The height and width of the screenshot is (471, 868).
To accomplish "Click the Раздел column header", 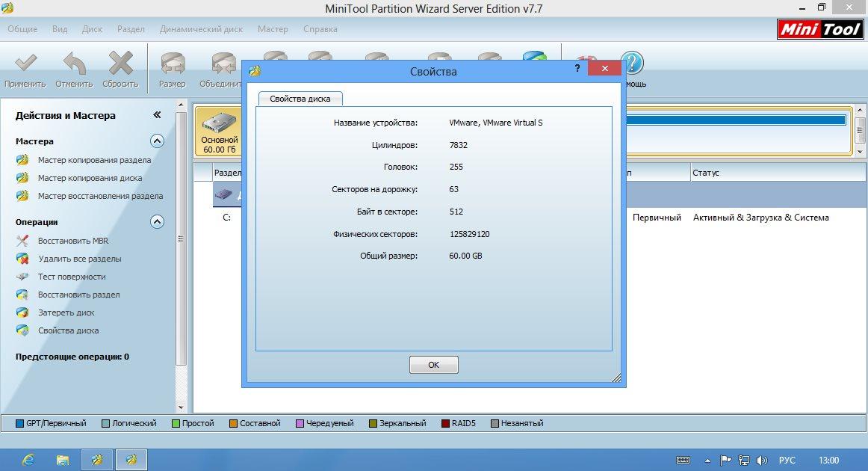I will [227, 173].
